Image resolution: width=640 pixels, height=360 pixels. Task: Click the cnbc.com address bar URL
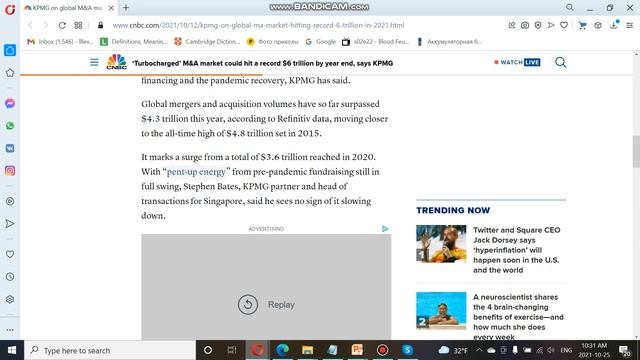pyautogui.click(x=258, y=25)
